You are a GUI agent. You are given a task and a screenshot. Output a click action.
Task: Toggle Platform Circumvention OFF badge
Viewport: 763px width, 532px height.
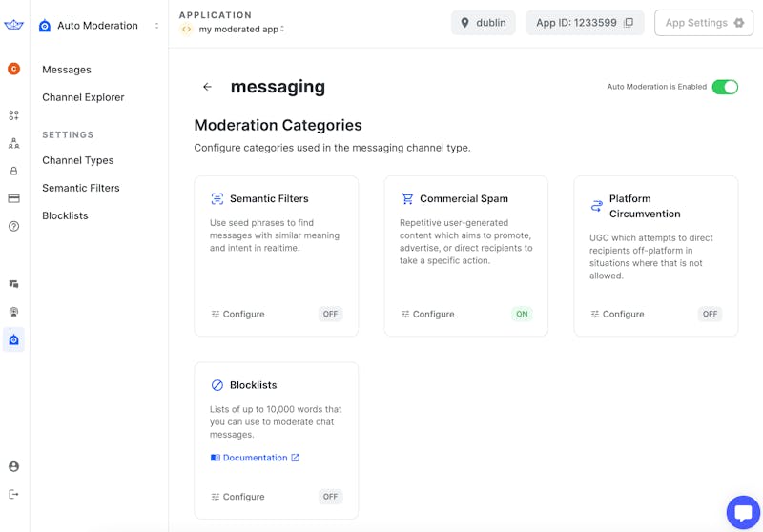pyautogui.click(x=710, y=314)
